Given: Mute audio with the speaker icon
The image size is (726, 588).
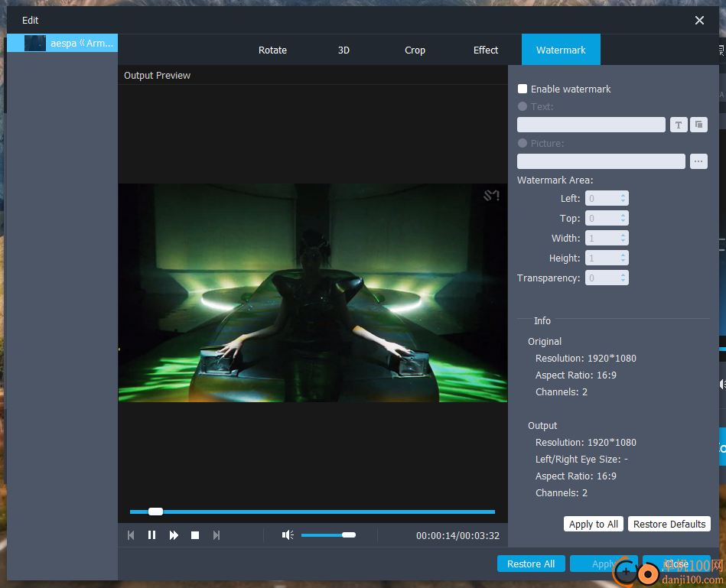Looking at the screenshot, I should click(x=288, y=535).
